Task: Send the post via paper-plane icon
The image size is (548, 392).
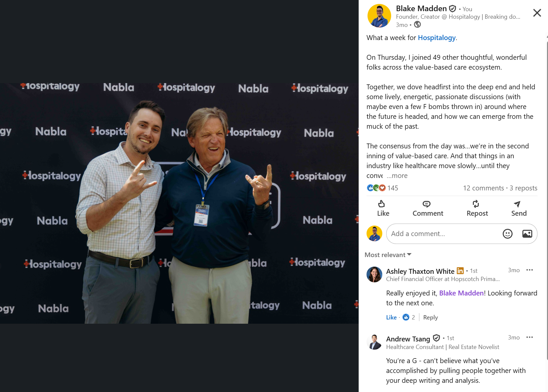Action: pyautogui.click(x=518, y=208)
